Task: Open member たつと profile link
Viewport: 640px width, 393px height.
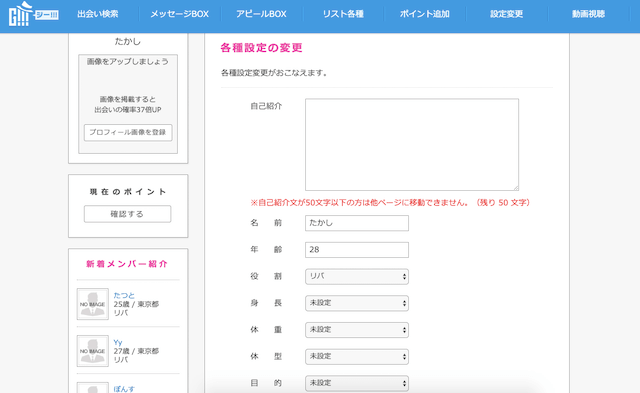Action: (x=124, y=295)
